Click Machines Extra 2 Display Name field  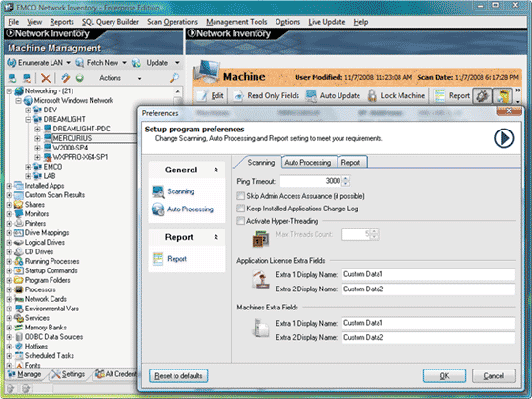tap(428, 338)
